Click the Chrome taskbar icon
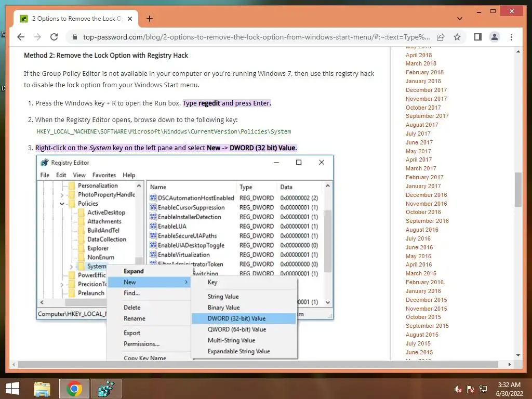 (x=74, y=389)
